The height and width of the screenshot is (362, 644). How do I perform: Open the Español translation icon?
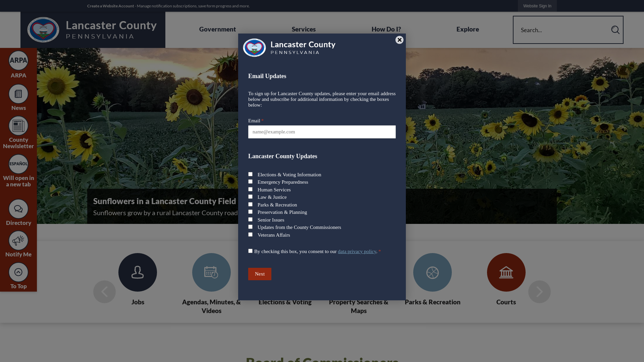pyautogui.click(x=18, y=164)
